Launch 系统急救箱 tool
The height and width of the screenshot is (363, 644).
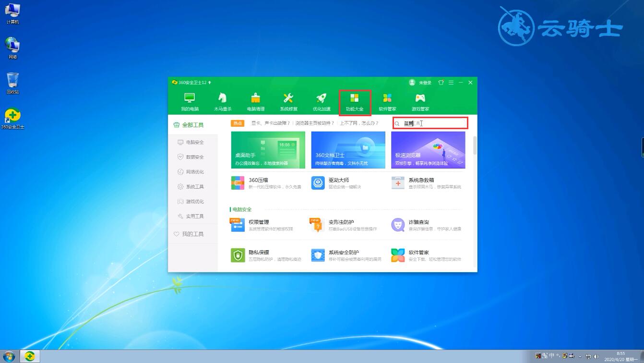[426, 183]
